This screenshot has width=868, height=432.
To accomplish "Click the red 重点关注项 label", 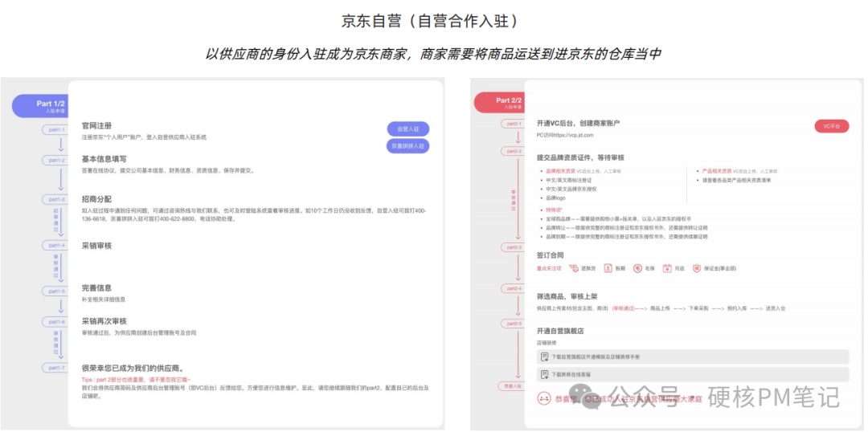I will coord(549,268).
